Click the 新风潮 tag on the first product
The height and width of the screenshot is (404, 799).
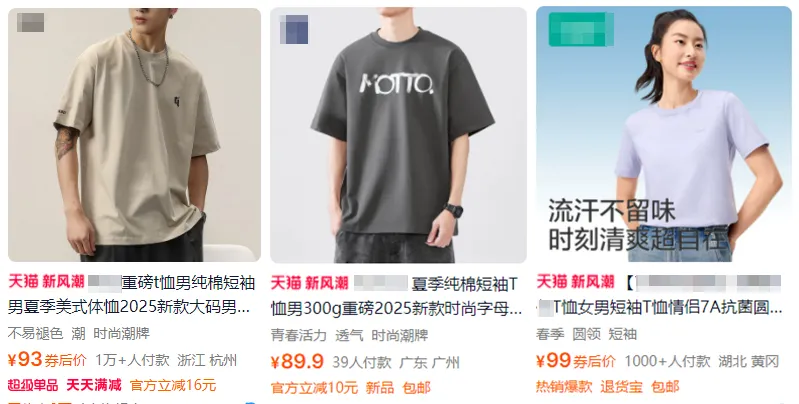coord(63,281)
